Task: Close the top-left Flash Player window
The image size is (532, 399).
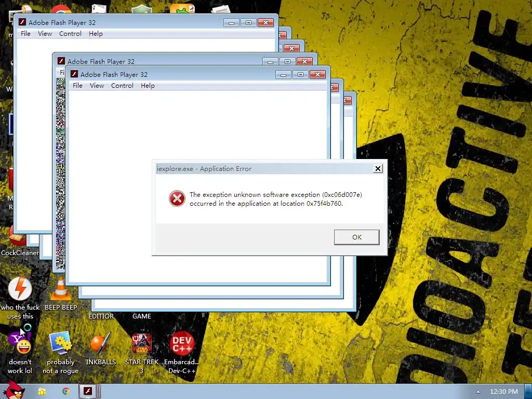Action: click(265, 22)
